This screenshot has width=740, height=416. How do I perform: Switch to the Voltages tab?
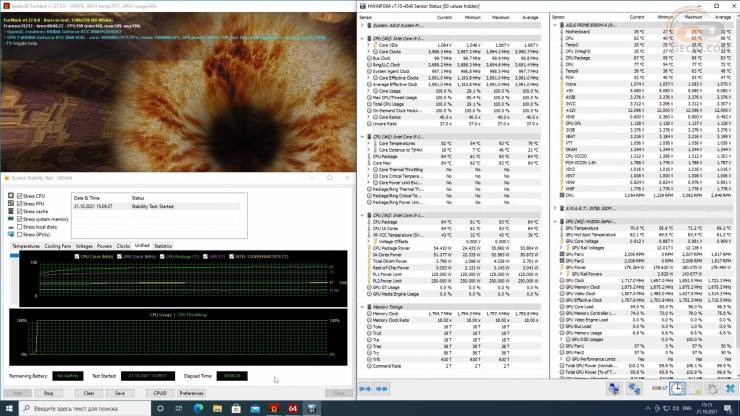(84, 246)
